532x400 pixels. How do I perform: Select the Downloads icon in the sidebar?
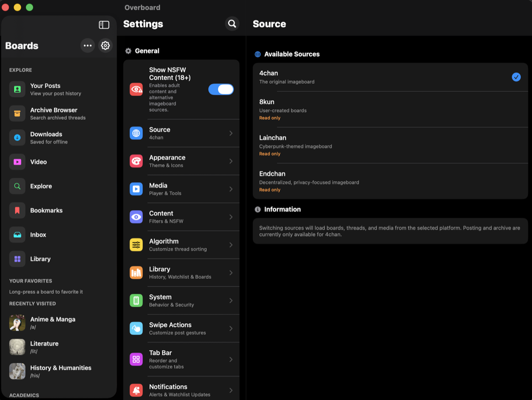(17, 137)
